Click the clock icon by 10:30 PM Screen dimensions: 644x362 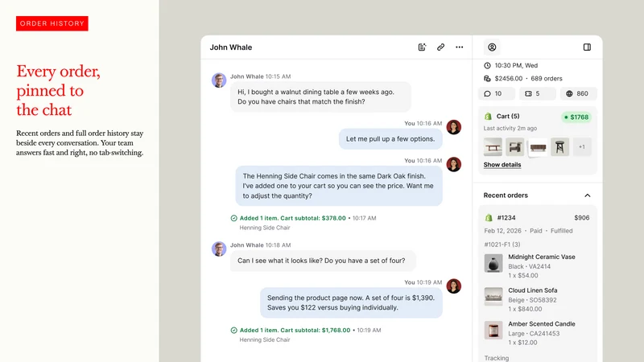tap(487, 65)
